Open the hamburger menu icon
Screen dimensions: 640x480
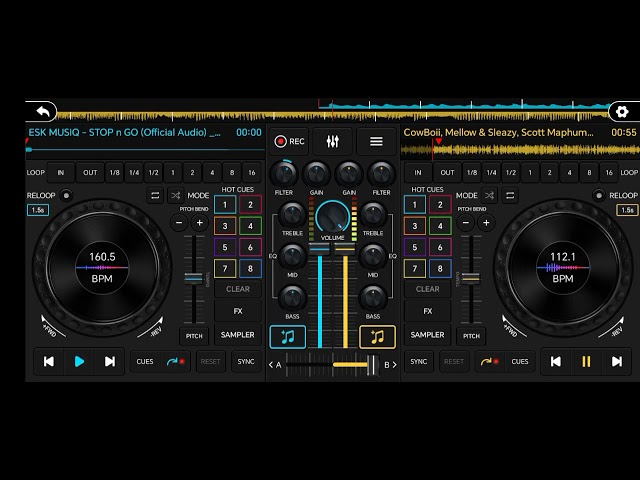376,141
